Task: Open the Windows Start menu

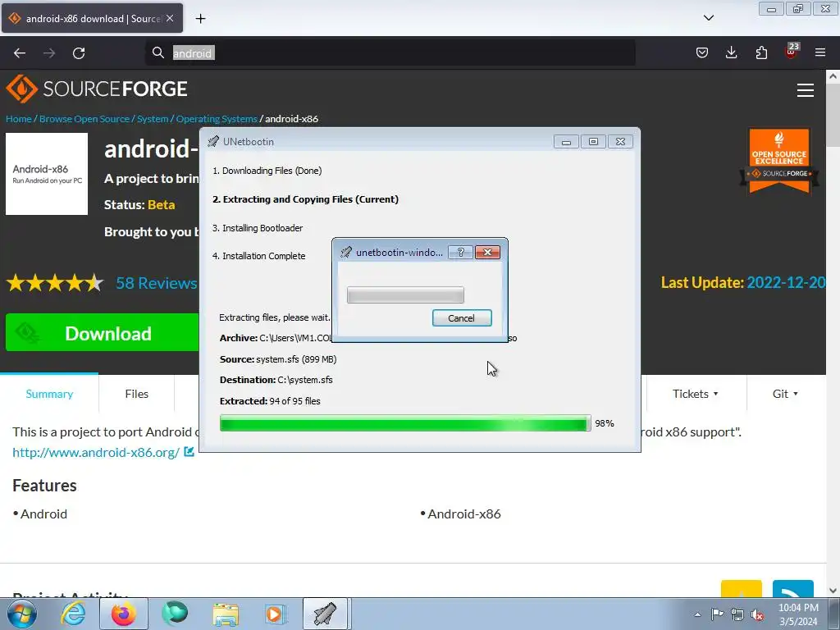Action: point(22,614)
